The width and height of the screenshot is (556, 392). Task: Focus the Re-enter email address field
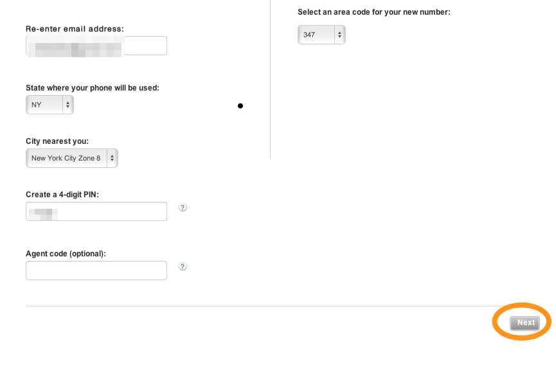coord(96,46)
